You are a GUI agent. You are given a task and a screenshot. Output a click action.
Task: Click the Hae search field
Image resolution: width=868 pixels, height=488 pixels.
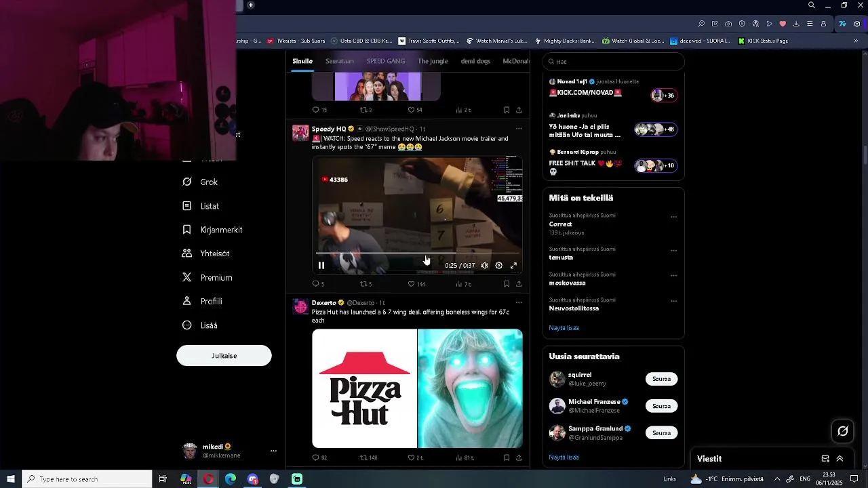(614, 61)
